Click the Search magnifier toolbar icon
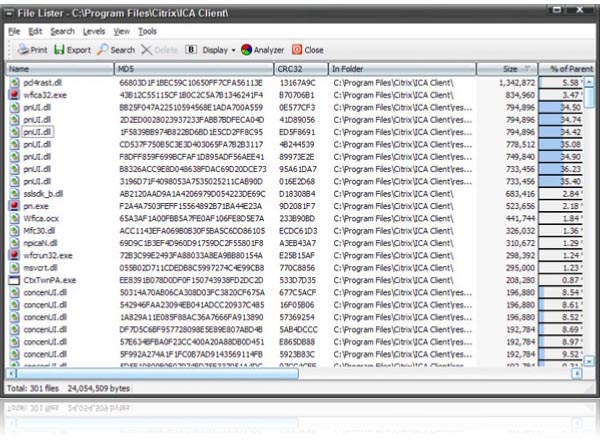Screen dimensions: 600x445 [103, 49]
